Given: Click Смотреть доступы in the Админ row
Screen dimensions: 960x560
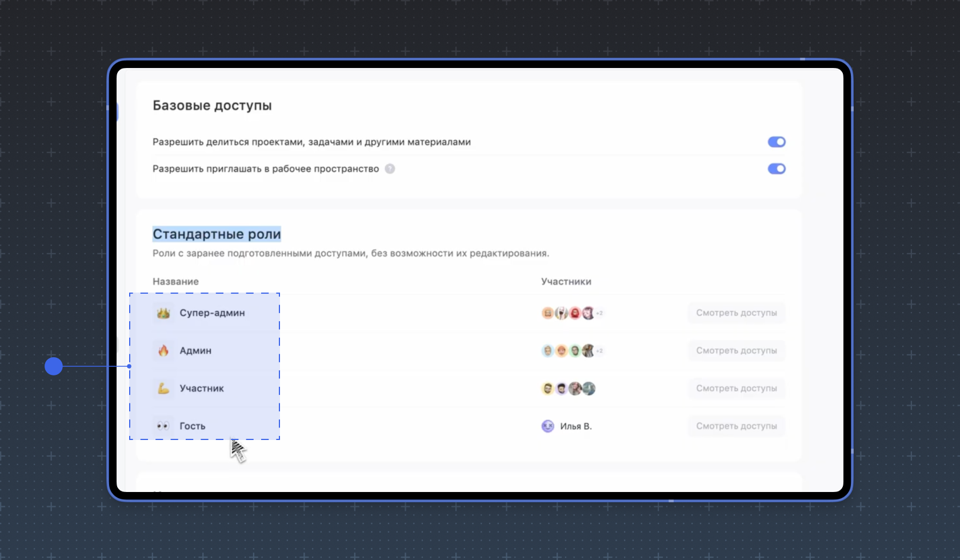Looking at the screenshot, I should [x=736, y=350].
